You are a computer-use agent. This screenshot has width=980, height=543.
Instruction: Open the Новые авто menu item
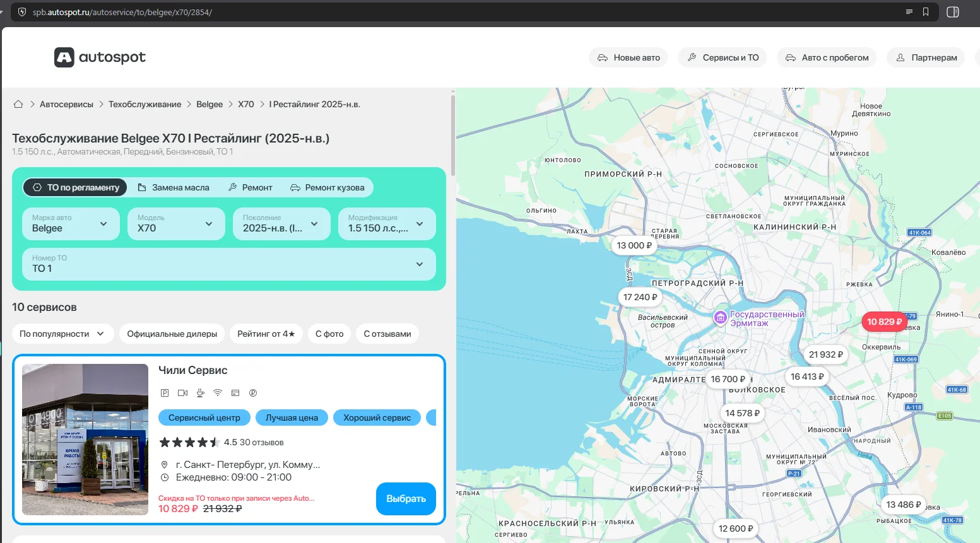coord(629,57)
